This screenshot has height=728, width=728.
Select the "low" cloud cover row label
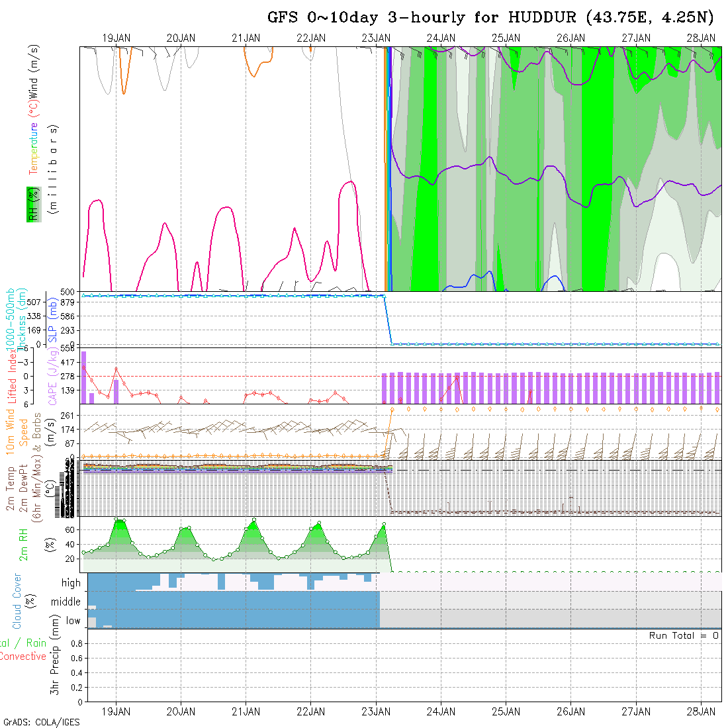(x=73, y=621)
